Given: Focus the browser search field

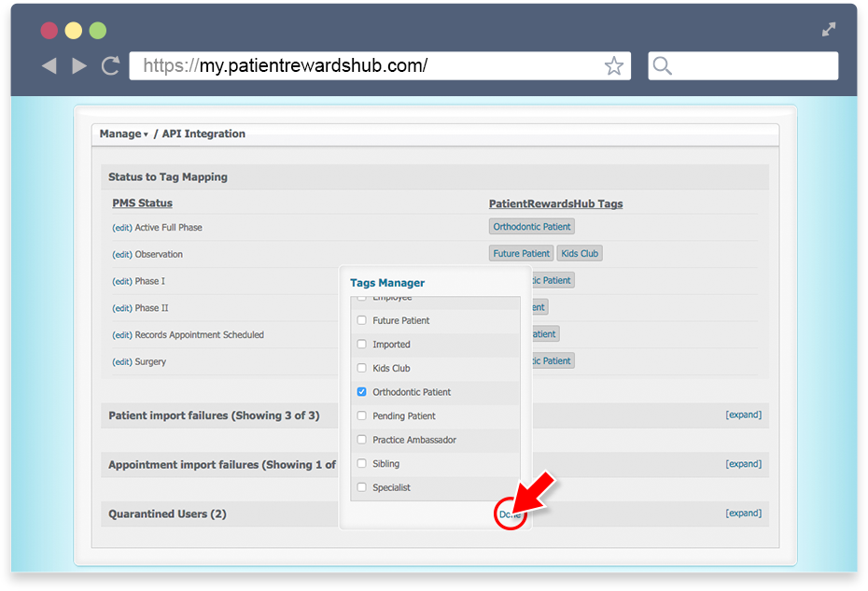Looking at the screenshot, I should pos(744,66).
